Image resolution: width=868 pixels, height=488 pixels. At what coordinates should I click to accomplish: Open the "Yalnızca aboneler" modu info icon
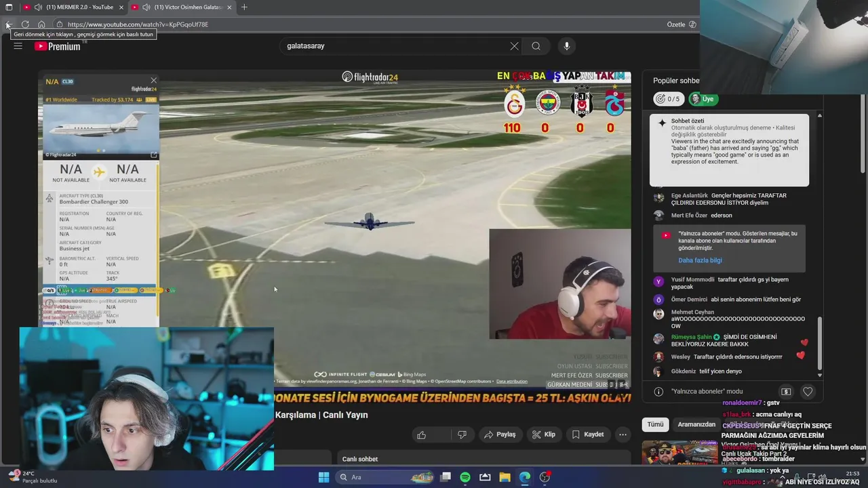(x=658, y=391)
